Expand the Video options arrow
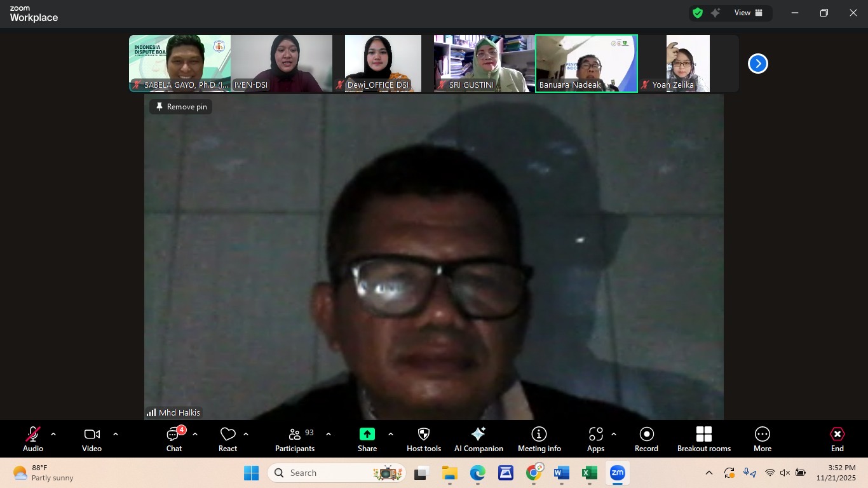 tap(116, 435)
